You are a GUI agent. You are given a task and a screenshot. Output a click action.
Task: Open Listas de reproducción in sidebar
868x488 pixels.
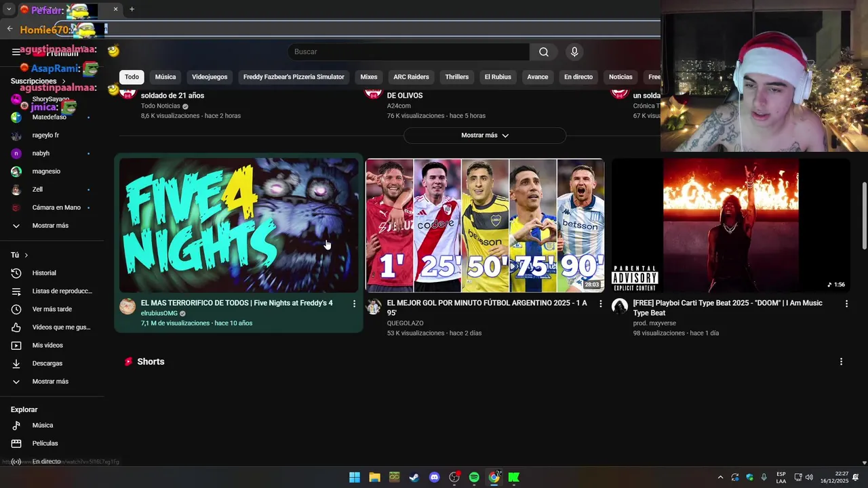[x=52, y=291]
